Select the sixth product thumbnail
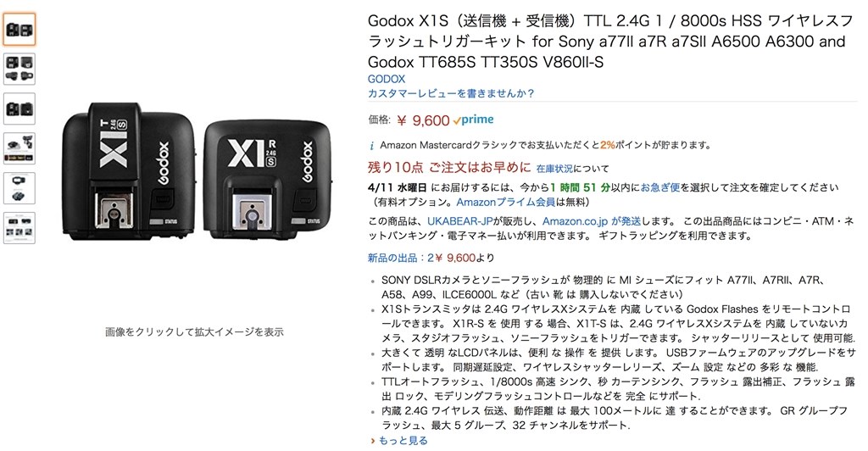 (19, 228)
